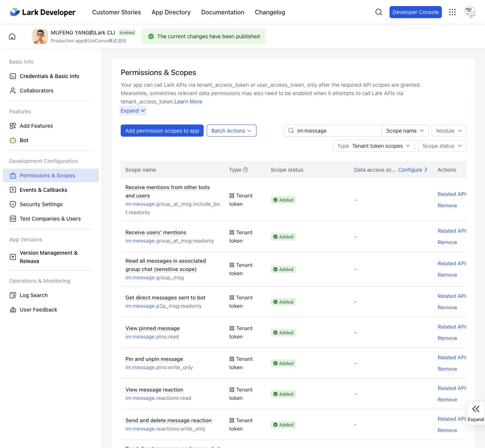Open the Scope name filter dropdown
The image size is (485, 448).
(x=405, y=131)
